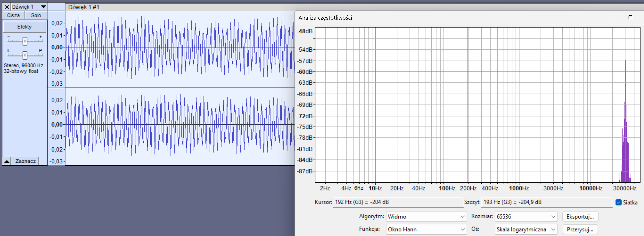Open the Efekty panel for track
Viewport: 644px width, 236px height.
click(25, 27)
